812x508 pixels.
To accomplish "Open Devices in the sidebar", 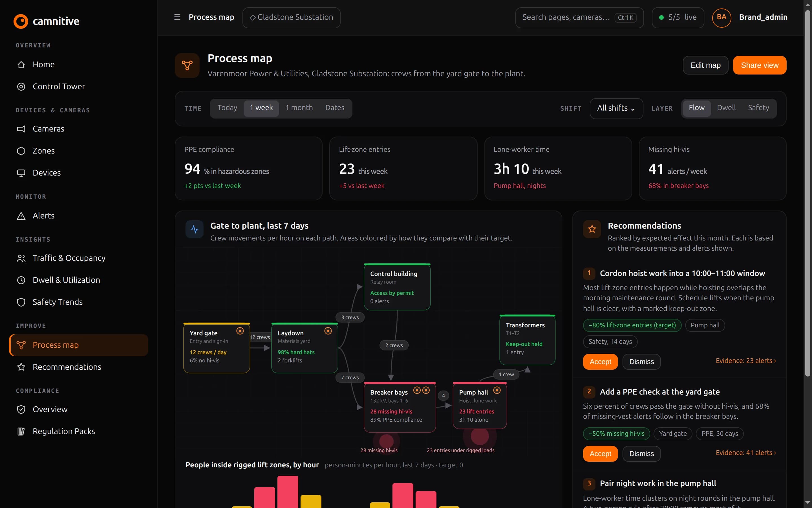I will click(78, 173).
